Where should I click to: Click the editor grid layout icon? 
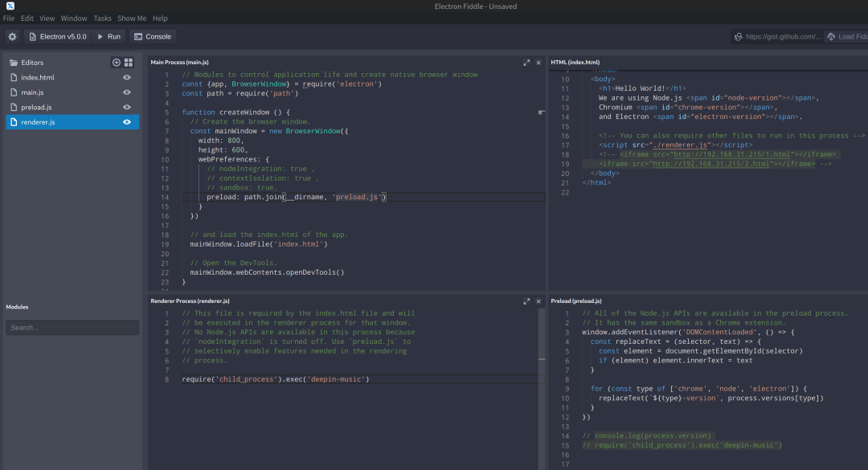pos(129,63)
